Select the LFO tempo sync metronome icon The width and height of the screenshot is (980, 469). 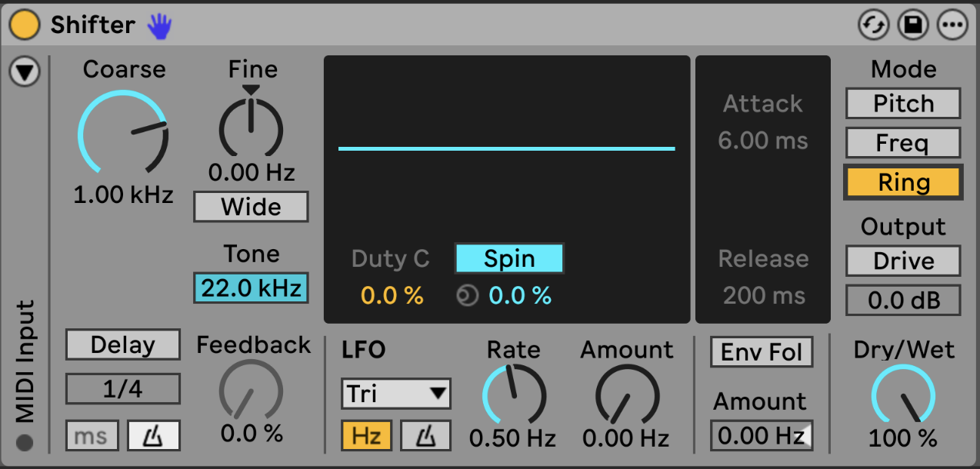click(426, 436)
